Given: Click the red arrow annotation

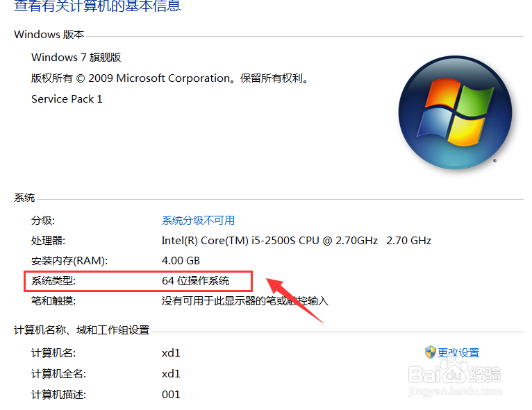Looking at the screenshot, I should [294, 300].
